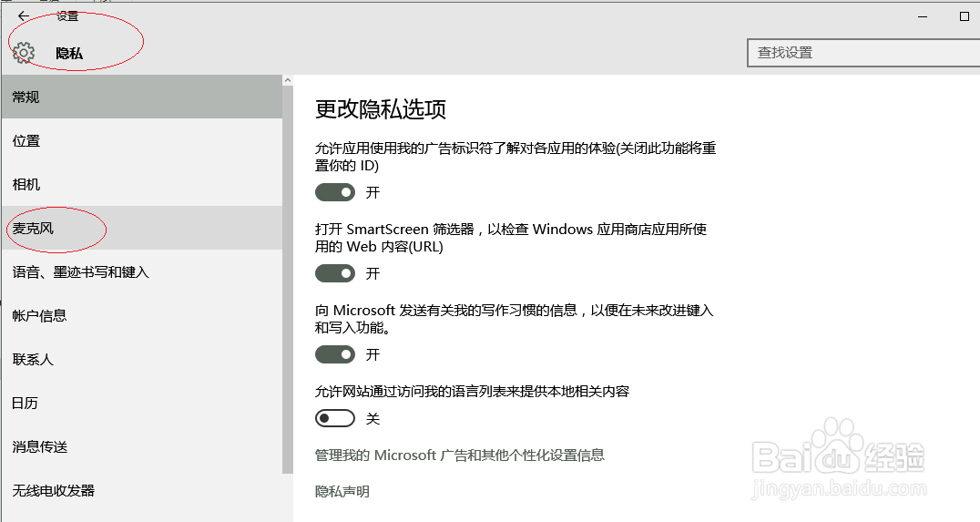
Task: Open the 位置 privacy settings
Action: click(x=142, y=140)
